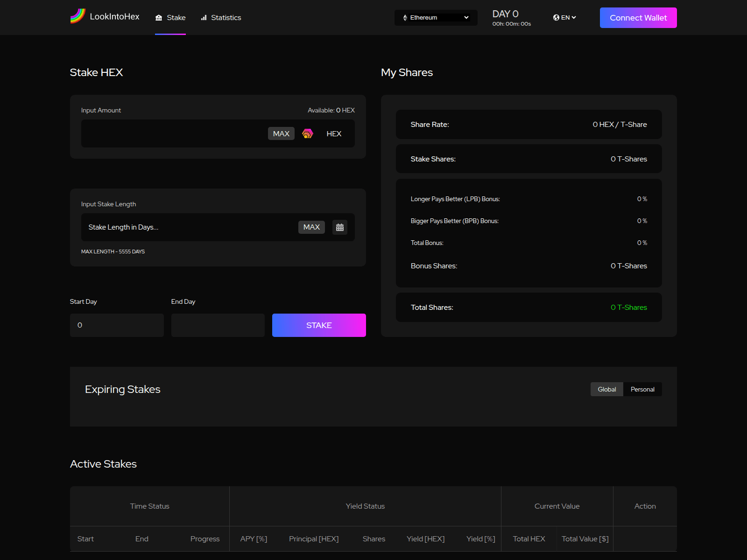Click the Start column header
The width and height of the screenshot is (747, 560).
click(x=85, y=539)
